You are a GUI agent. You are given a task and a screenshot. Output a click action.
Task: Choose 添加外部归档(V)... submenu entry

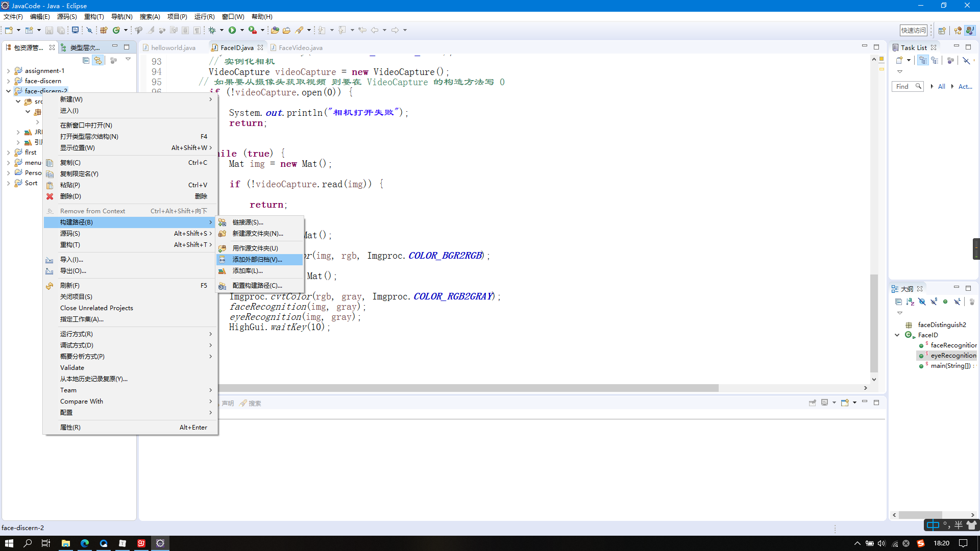260,260
